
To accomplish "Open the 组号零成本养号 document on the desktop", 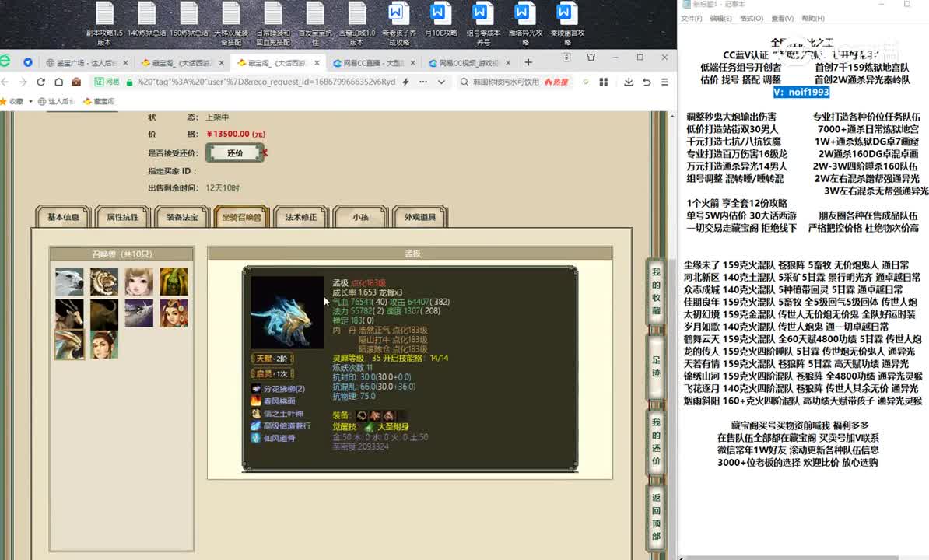I will (483, 23).
